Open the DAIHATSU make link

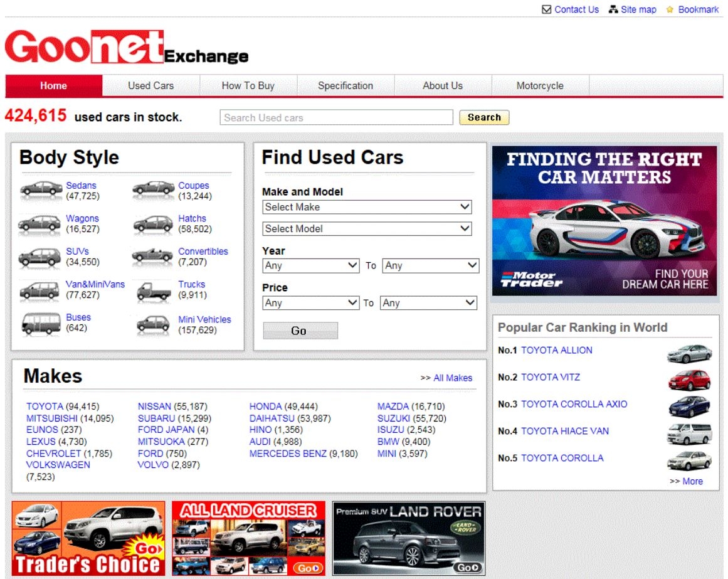click(x=272, y=418)
